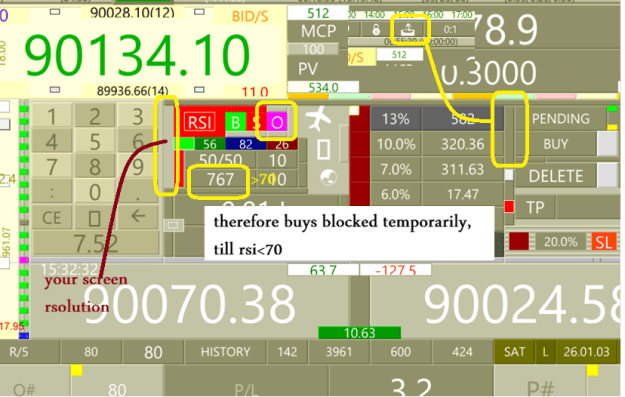Click the upload tray icon beside the padlock
Viewport: 625px width, 397px height.
tap(407, 29)
